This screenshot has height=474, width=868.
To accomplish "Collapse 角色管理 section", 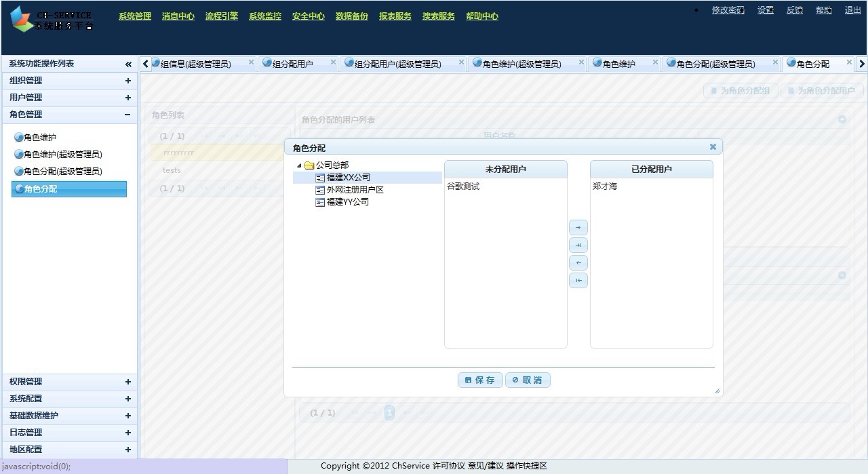I will [127, 114].
